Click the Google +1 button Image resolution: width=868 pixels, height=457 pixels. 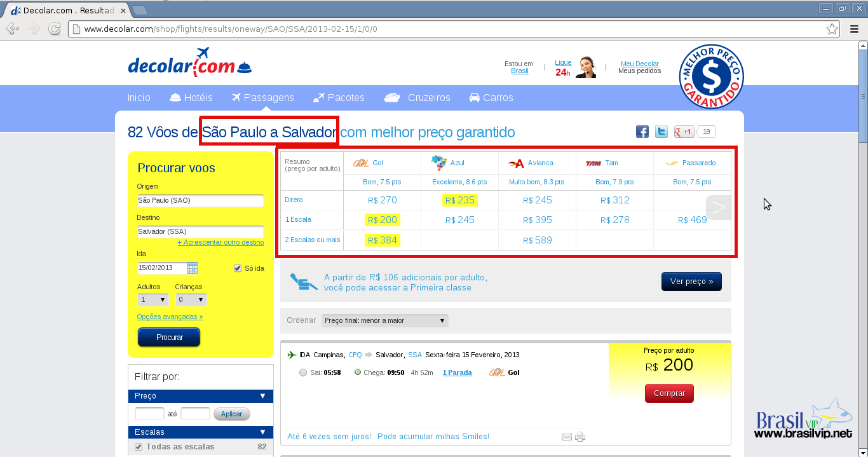click(684, 132)
